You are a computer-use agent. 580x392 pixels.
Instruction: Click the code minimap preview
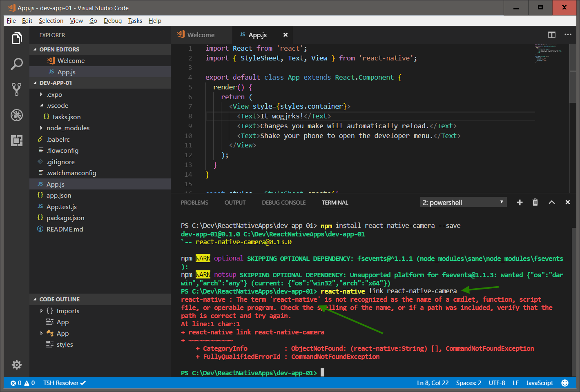[549, 53]
